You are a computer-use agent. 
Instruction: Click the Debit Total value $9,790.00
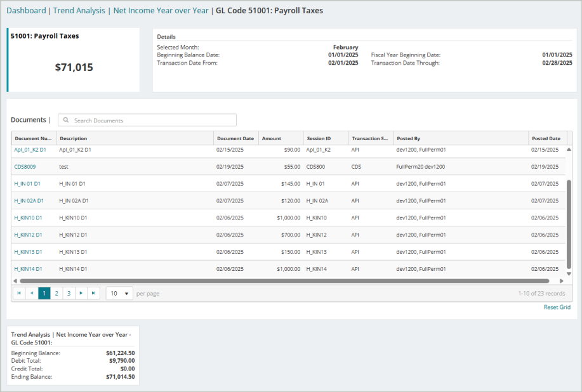pyautogui.click(x=122, y=361)
